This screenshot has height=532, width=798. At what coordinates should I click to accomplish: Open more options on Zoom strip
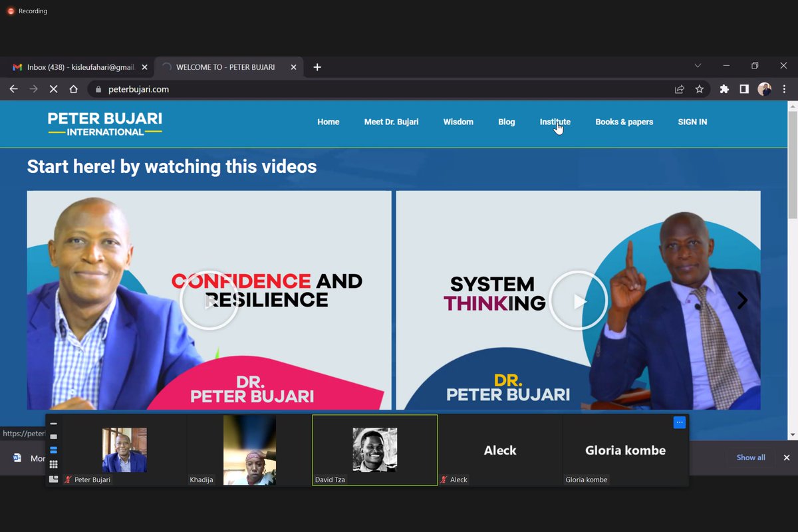[679, 422]
